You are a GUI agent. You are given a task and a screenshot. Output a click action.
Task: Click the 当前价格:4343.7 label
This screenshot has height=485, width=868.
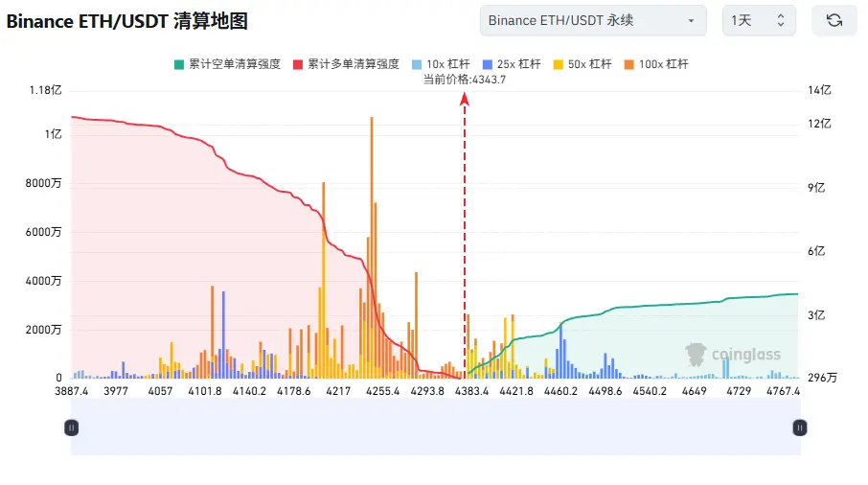(x=465, y=80)
